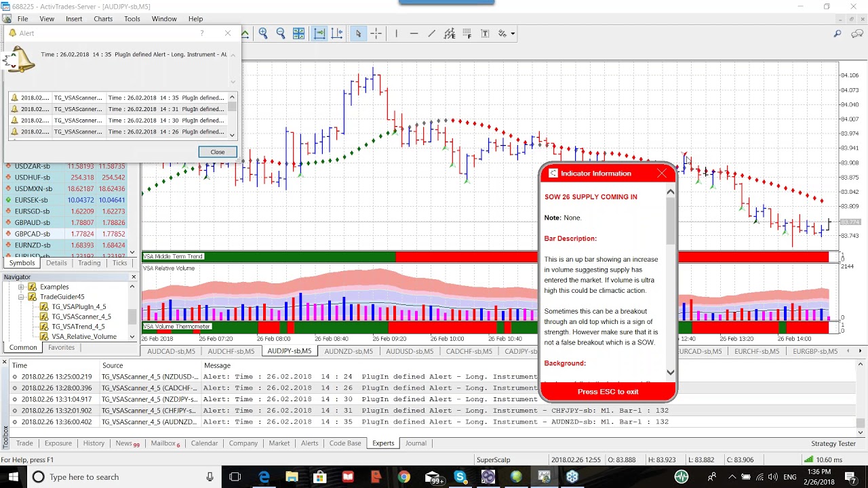The width and height of the screenshot is (868, 488).
Task: Close the Navigator panel
Action: 134,277
